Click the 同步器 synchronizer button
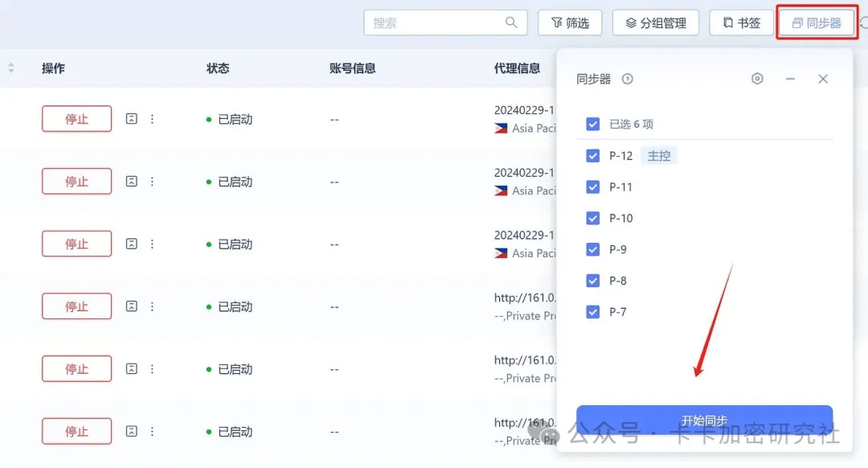 tap(817, 23)
